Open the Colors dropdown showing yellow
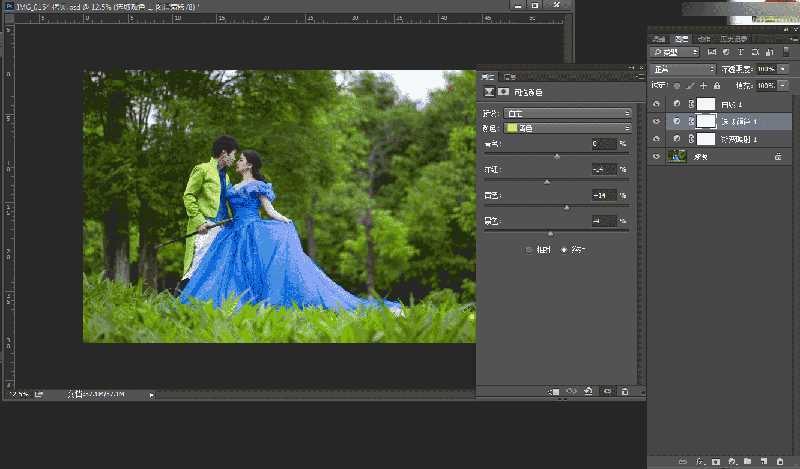This screenshot has height=469, width=800. point(567,128)
